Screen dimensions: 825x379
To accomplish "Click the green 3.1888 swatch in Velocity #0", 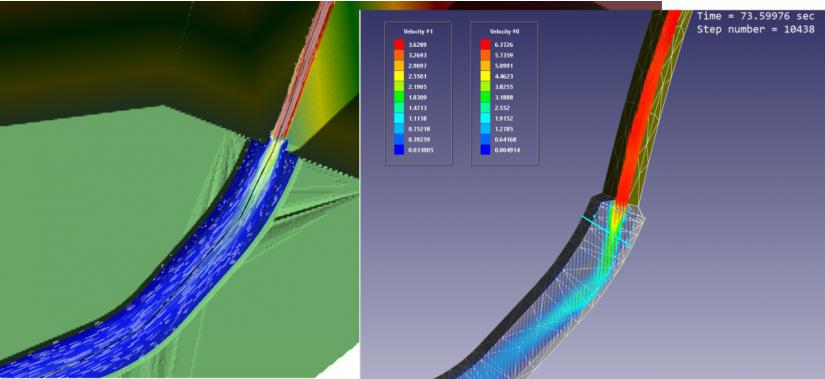I will pyautogui.click(x=485, y=97).
